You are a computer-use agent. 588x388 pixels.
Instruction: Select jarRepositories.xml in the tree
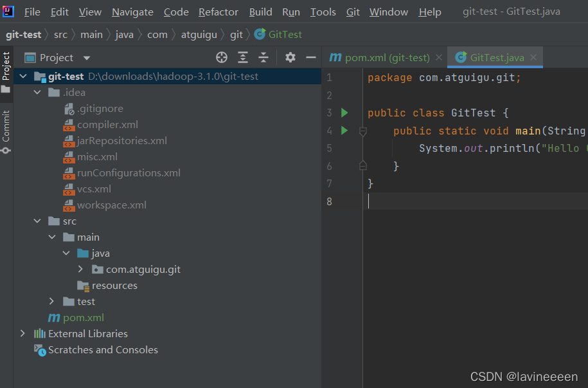point(121,141)
